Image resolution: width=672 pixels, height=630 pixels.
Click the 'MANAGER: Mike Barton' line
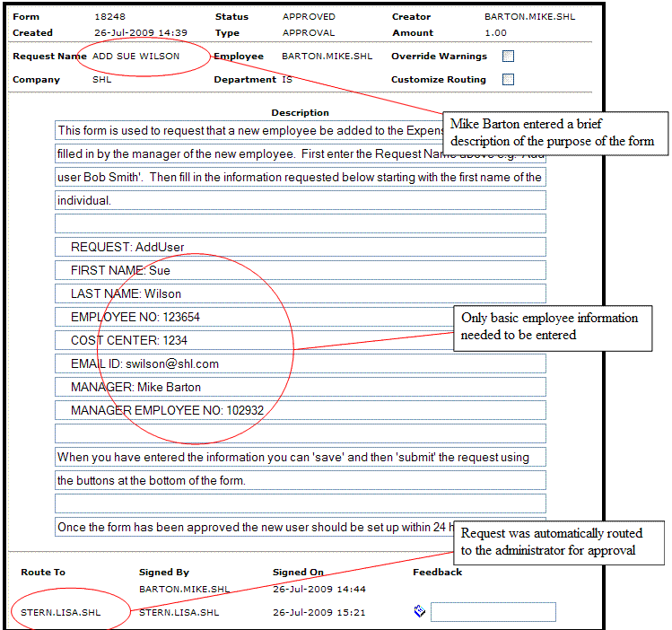[x=300, y=387]
